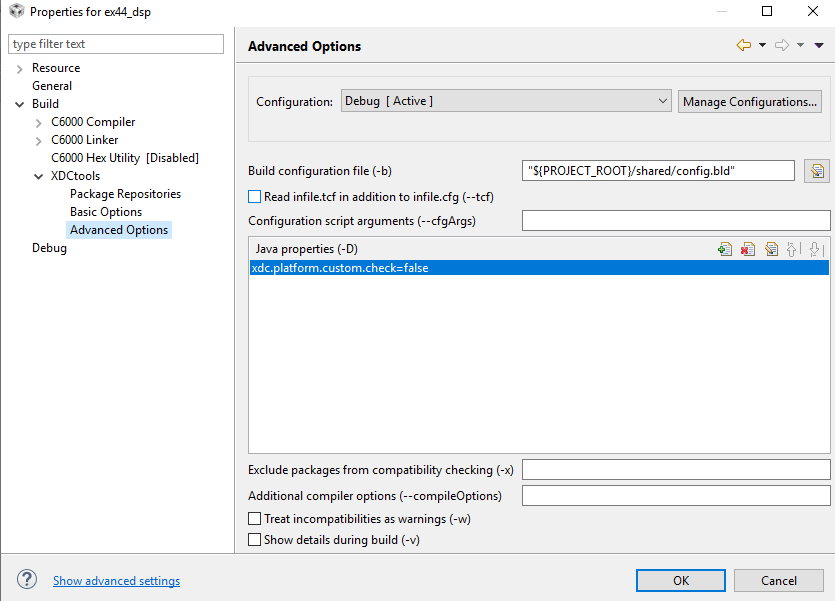Click the Show advanced settings link

coord(116,581)
